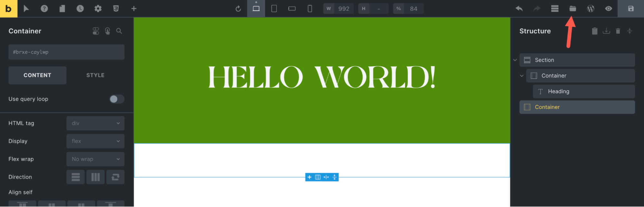
Task: Click the save disk icon
Action: click(x=630, y=9)
